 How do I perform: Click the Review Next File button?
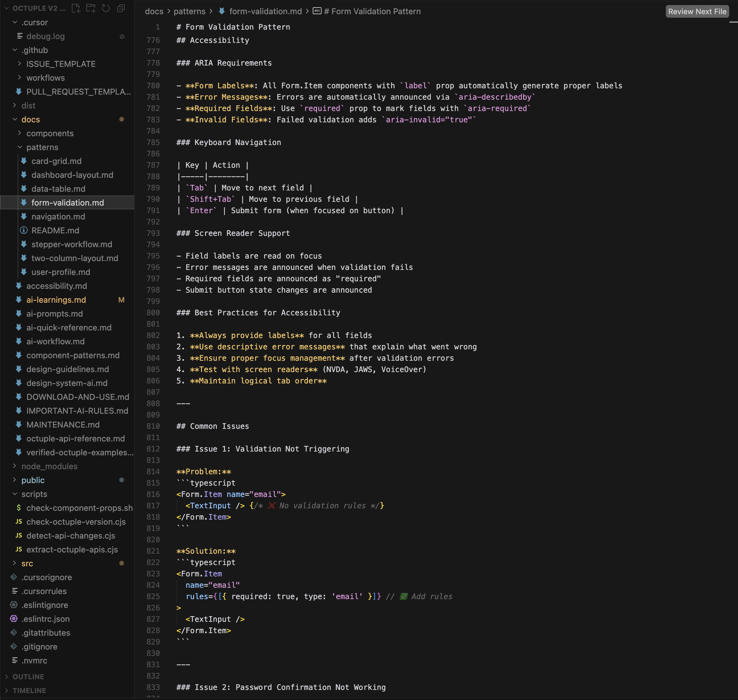697,11
